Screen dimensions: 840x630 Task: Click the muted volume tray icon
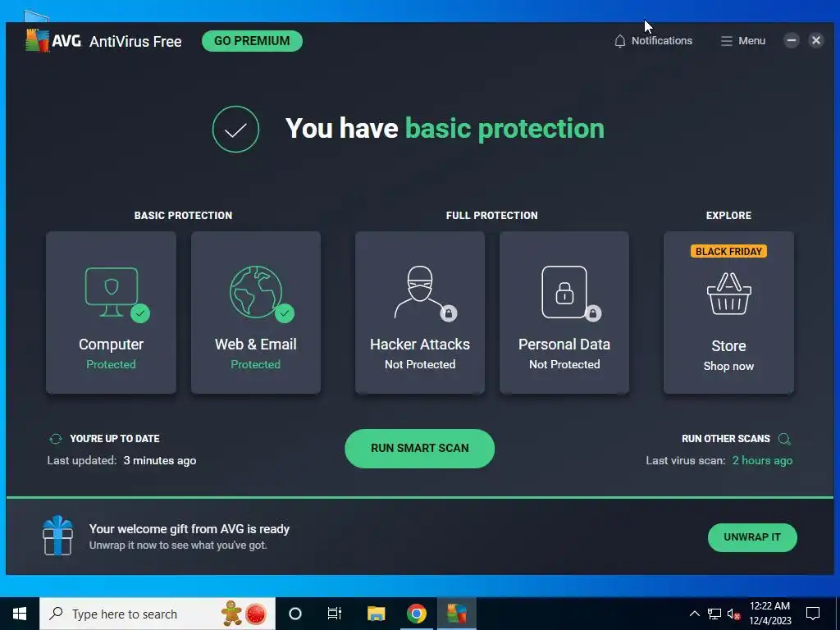(734, 614)
